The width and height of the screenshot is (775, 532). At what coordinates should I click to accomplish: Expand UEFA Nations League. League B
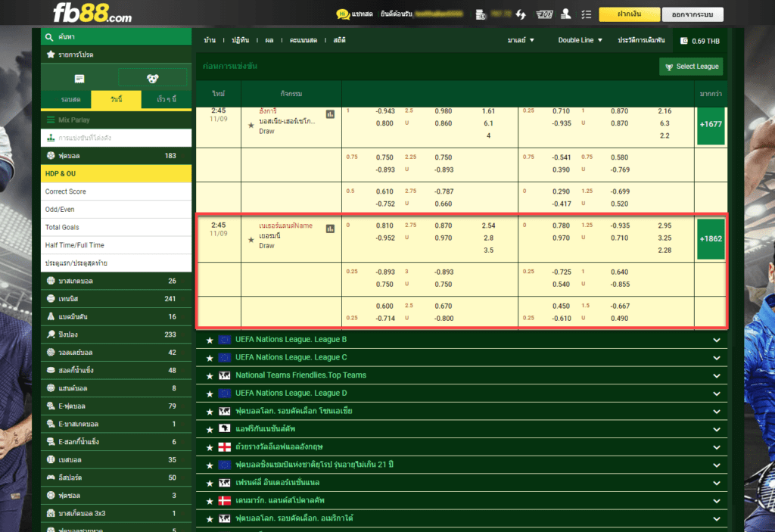(x=716, y=341)
